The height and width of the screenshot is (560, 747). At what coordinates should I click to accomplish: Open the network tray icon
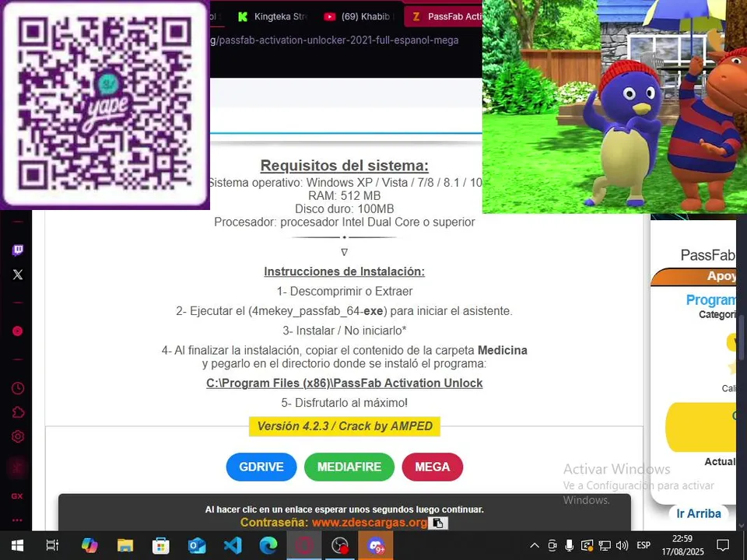pos(605,545)
